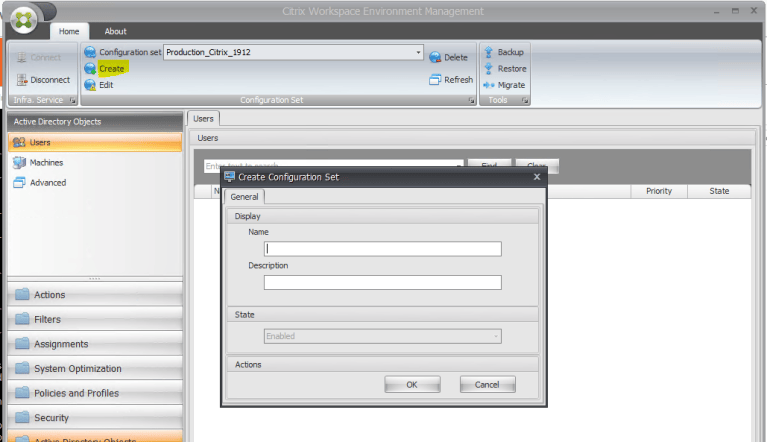The image size is (767, 442).
Task: Select the Machines icon in the sidebar
Action: point(19,162)
